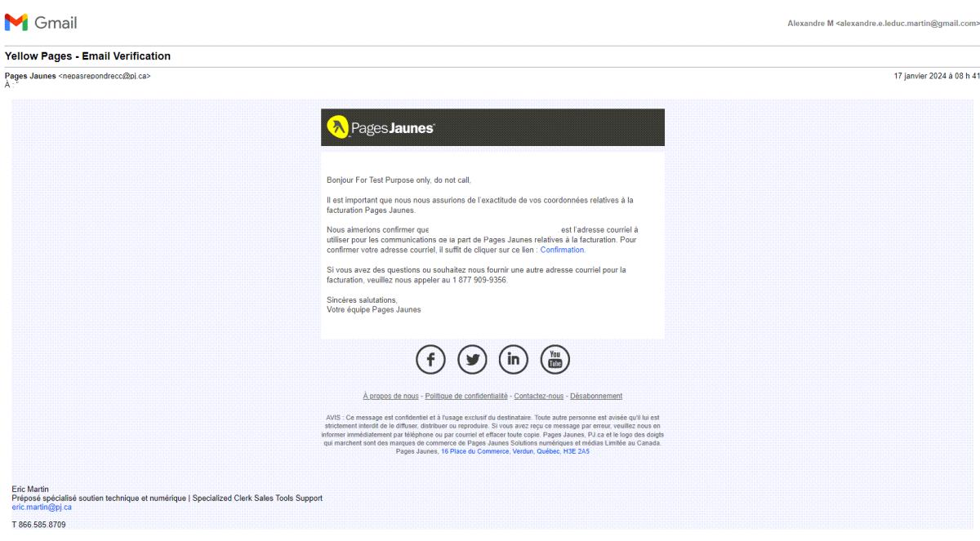Screen dimensions: 980x541
Task: Click account name Alexandre M in header
Action: point(810,24)
